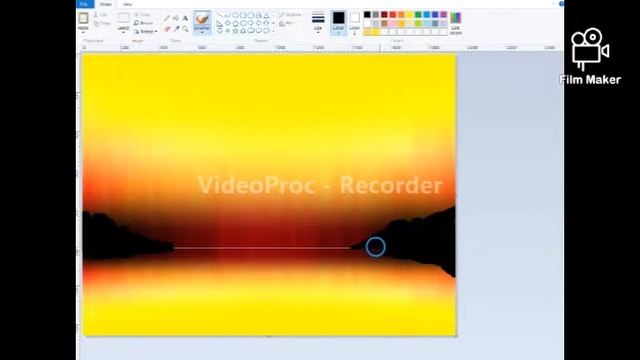Choose the Oval shape

(236, 15)
